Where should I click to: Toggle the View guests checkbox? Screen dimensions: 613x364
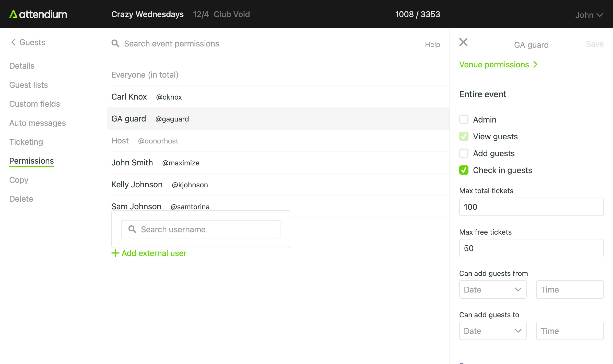(464, 136)
